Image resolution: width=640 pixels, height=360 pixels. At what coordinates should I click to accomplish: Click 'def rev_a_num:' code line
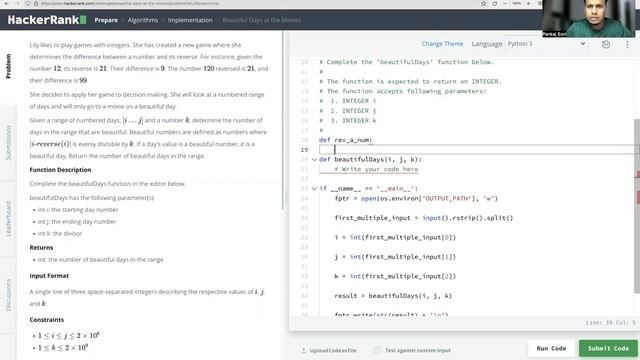click(345, 140)
